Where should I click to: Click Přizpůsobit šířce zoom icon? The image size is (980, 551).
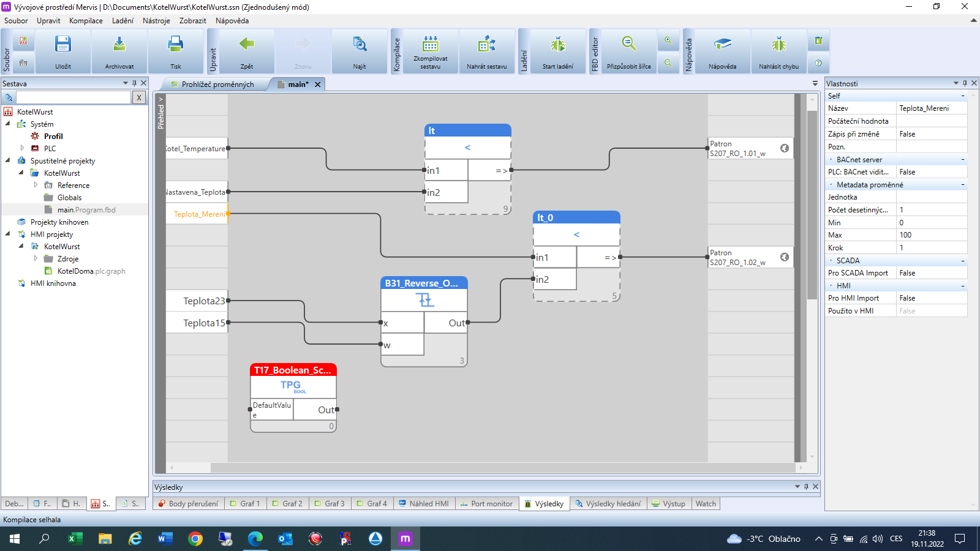pos(629,45)
